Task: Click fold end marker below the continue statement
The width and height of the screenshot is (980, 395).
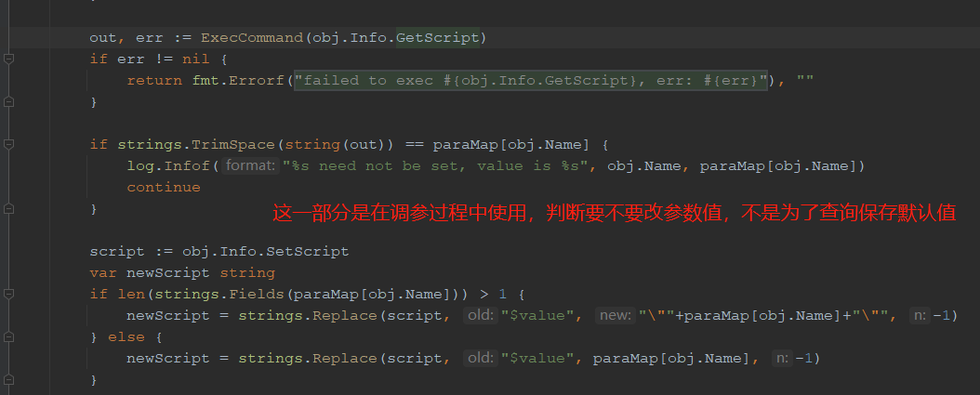Action: click(x=8, y=209)
